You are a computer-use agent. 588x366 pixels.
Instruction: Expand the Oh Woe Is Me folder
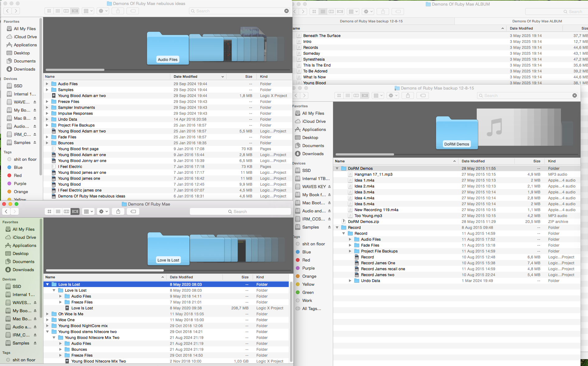coord(48,314)
